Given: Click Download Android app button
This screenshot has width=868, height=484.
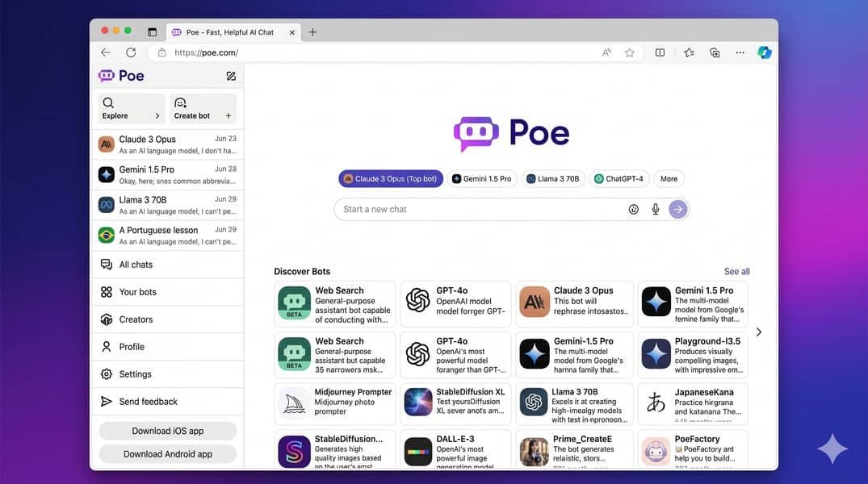Looking at the screenshot, I should click(x=168, y=454).
